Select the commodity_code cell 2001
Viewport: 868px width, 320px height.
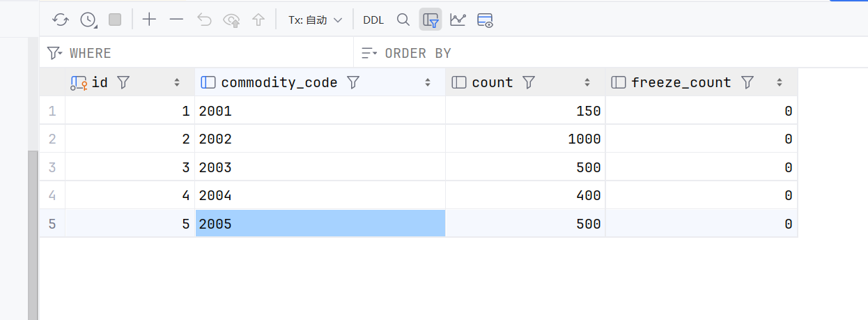[320, 111]
